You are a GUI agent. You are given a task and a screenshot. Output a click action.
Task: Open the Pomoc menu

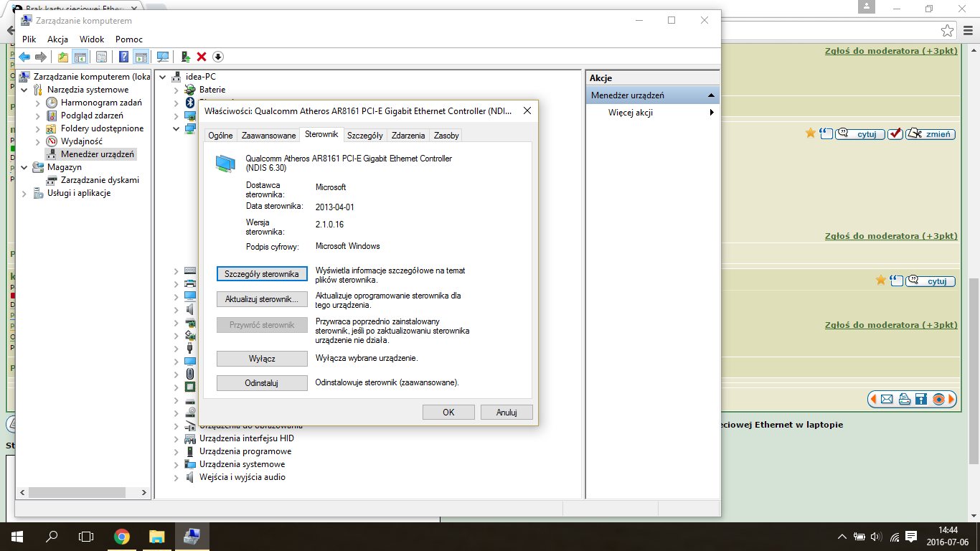129,39
